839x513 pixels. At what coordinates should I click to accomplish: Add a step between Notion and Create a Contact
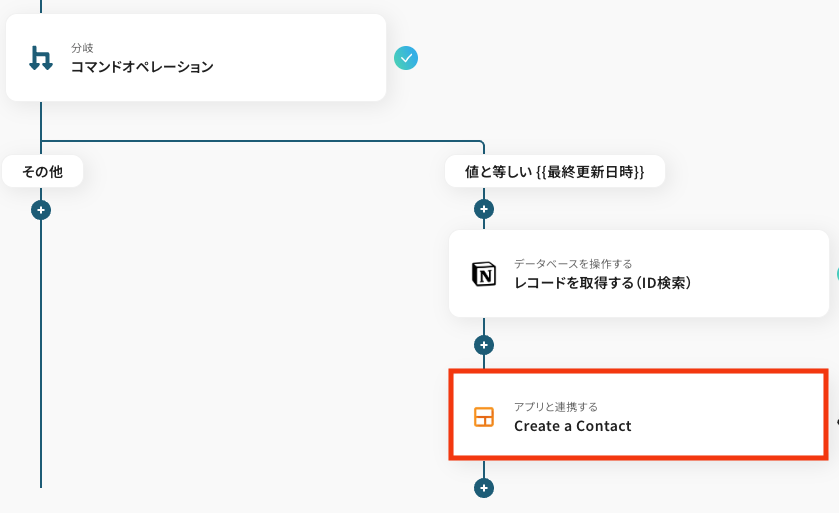click(x=484, y=345)
